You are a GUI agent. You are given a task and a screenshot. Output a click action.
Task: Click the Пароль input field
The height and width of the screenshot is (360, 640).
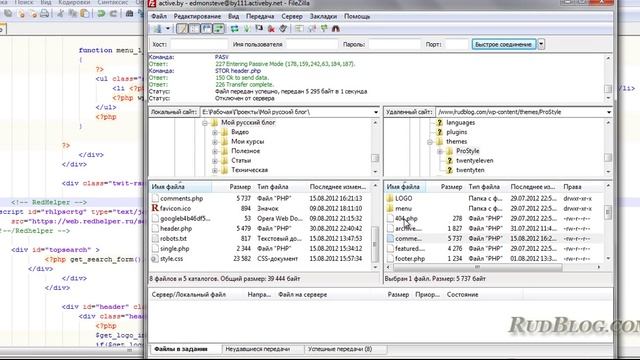click(394, 44)
